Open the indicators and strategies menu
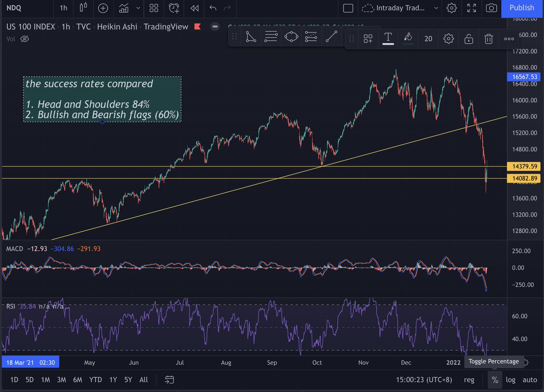 point(124,8)
